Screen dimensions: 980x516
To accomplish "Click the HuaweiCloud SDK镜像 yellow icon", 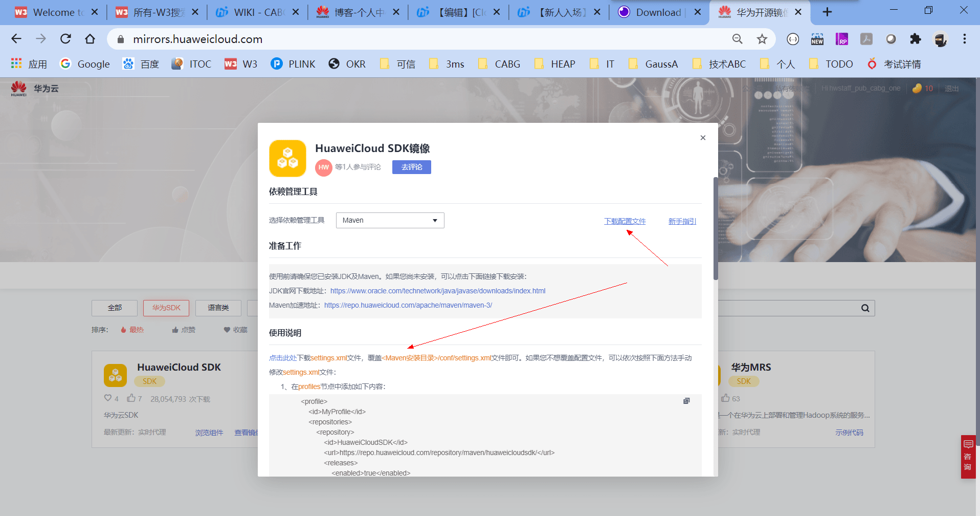I will point(287,158).
